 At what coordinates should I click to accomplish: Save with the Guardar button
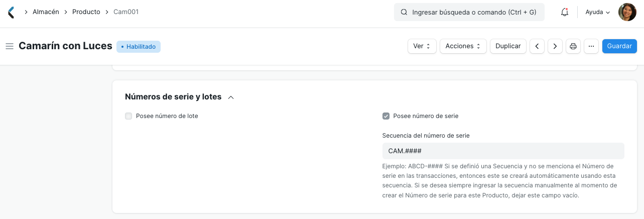coord(619,46)
